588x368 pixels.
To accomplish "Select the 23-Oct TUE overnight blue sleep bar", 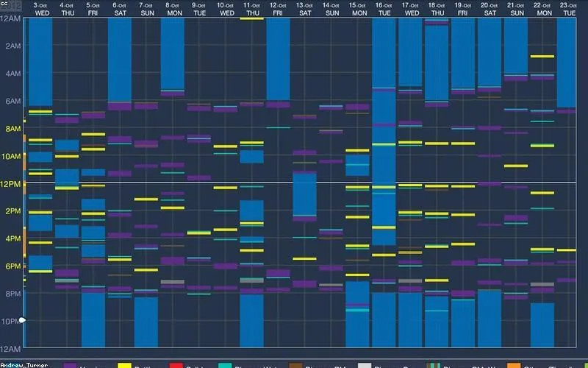I will pyautogui.click(x=567, y=63).
